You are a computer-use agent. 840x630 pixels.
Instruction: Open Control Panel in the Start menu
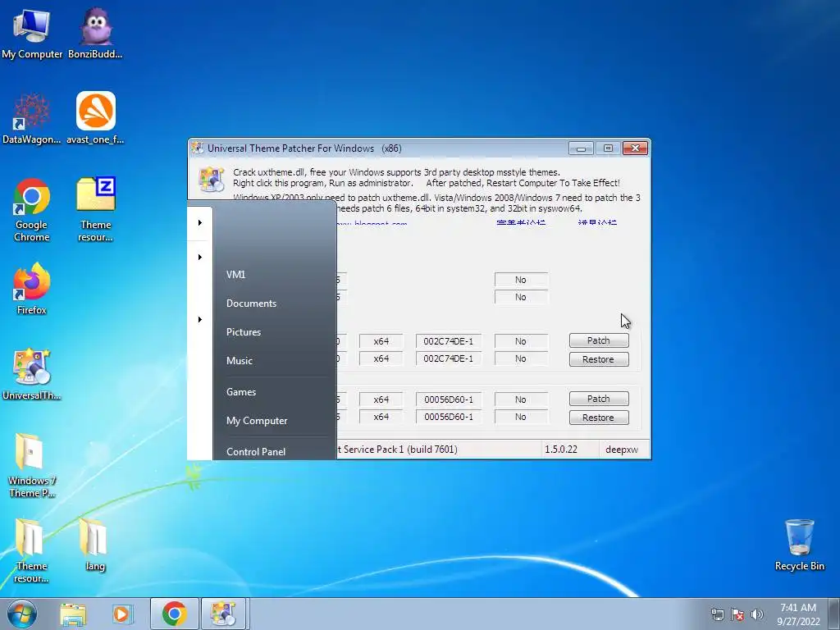(256, 452)
